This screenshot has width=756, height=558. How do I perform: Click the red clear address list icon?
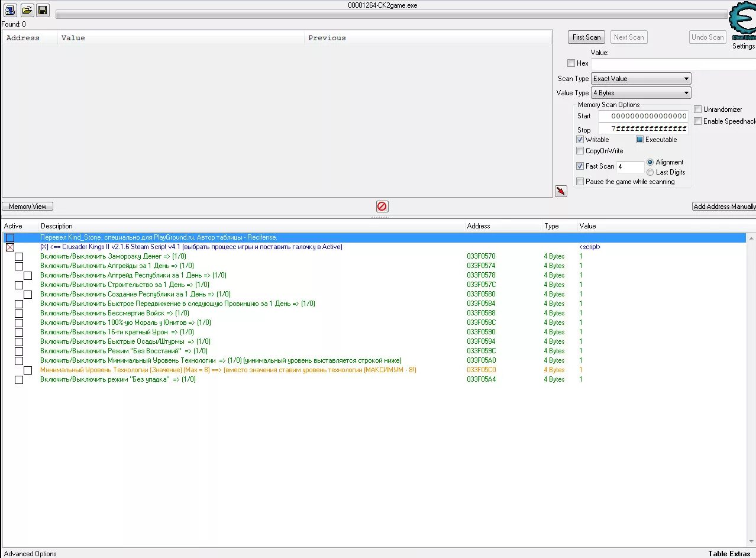coord(382,207)
